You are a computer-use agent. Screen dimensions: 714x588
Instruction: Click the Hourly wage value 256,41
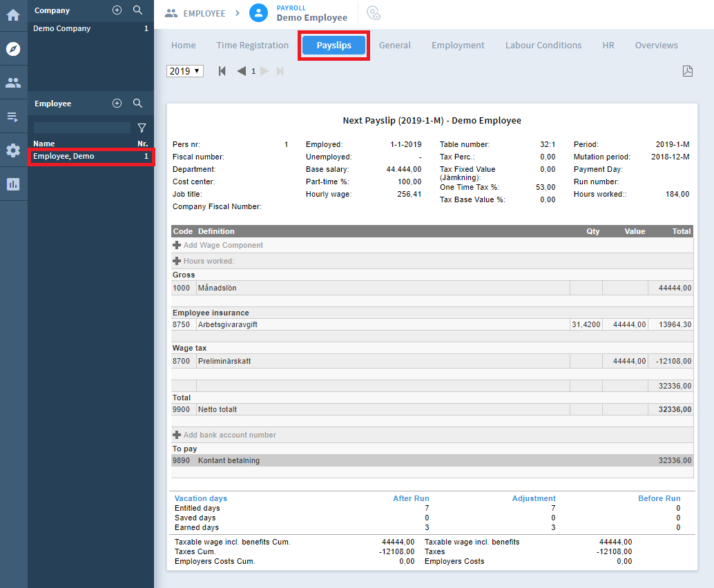pyautogui.click(x=409, y=194)
